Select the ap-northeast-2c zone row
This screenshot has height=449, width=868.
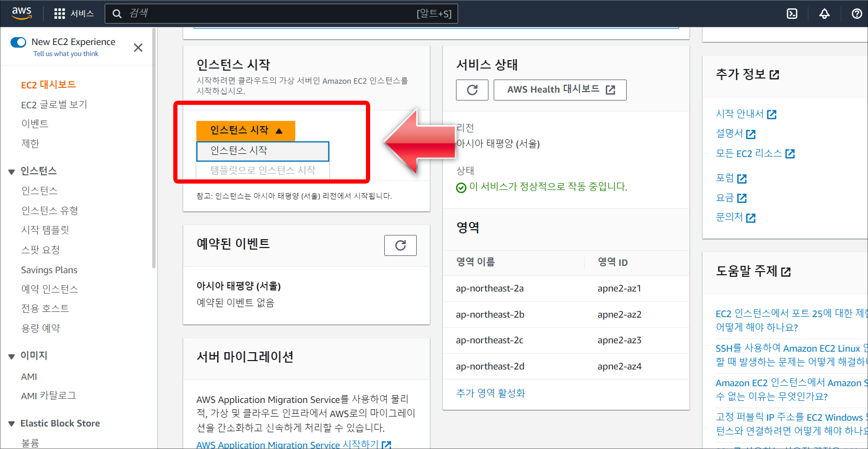tap(566, 340)
